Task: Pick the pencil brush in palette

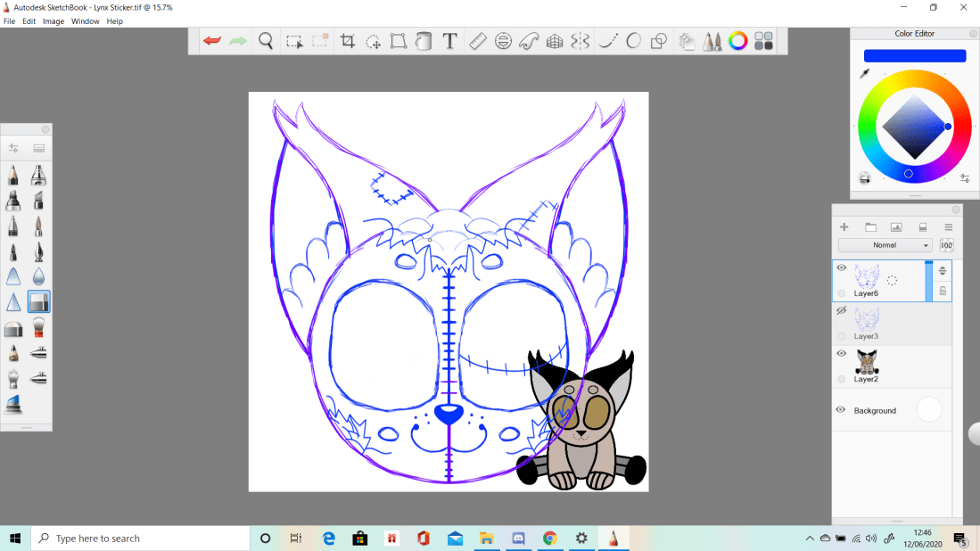Action: pyautogui.click(x=13, y=175)
